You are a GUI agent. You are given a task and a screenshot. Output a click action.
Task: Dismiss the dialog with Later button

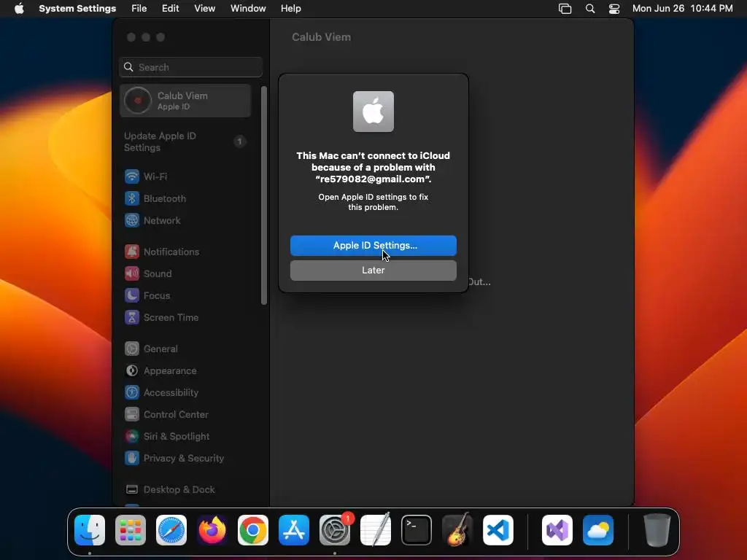coord(373,271)
